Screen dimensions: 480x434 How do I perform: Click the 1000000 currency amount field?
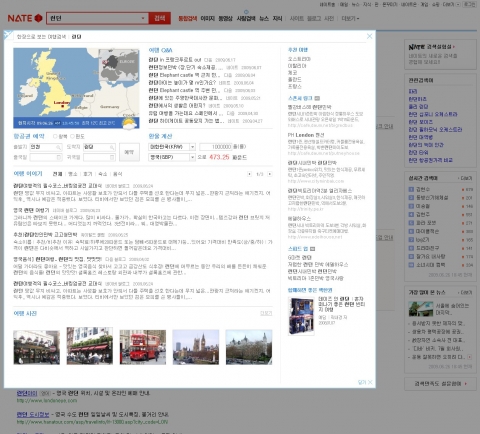[x=216, y=147]
